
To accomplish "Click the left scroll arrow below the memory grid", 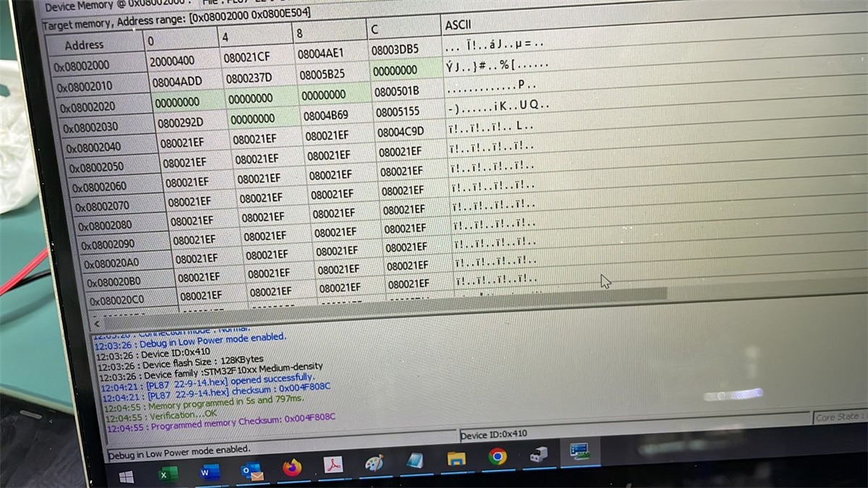I will click(x=97, y=323).
